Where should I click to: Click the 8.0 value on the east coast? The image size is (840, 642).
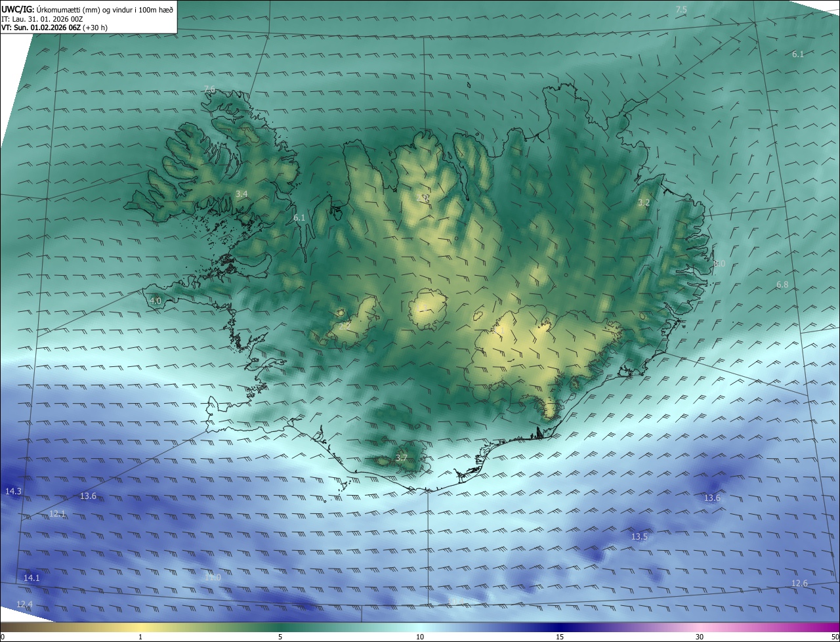tap(719, 263)
